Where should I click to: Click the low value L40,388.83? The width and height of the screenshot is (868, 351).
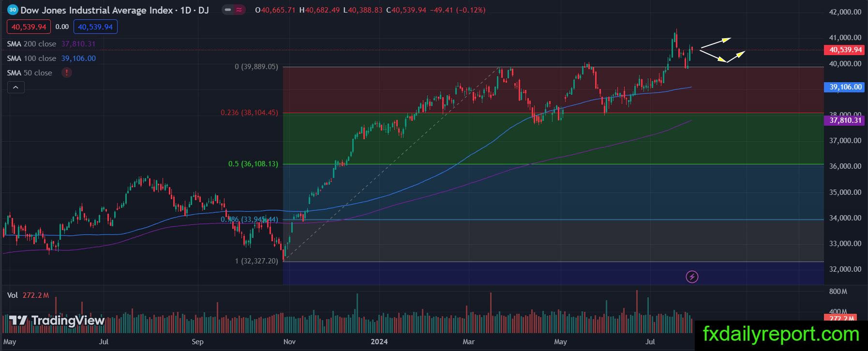363,10
